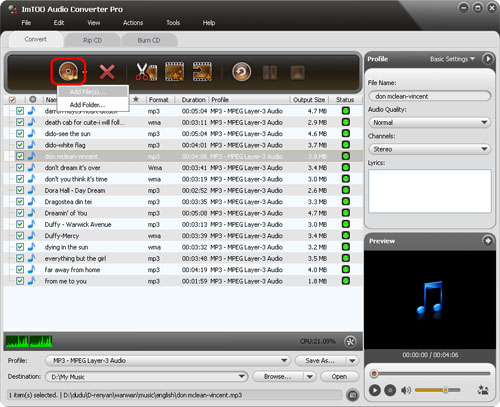The height and width of the screenshot is (407, 500).
Task: Start conversion with the circular arrow icon
Action: [x=241, y=72]
